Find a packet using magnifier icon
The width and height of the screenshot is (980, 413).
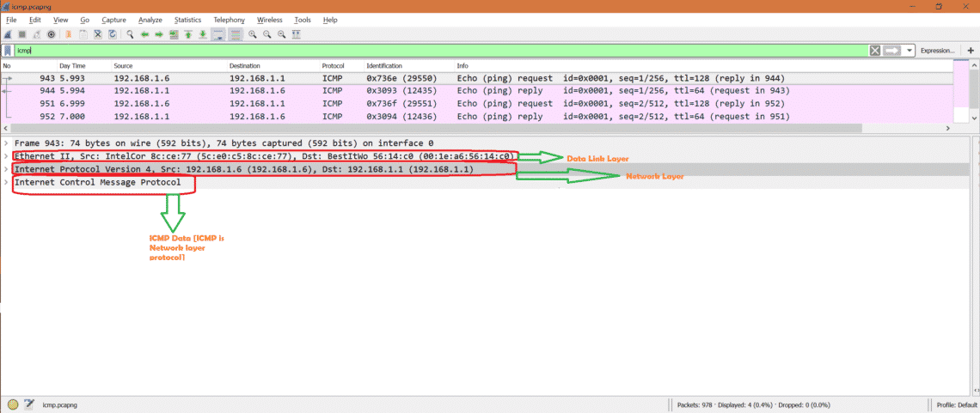coord(130,34)
